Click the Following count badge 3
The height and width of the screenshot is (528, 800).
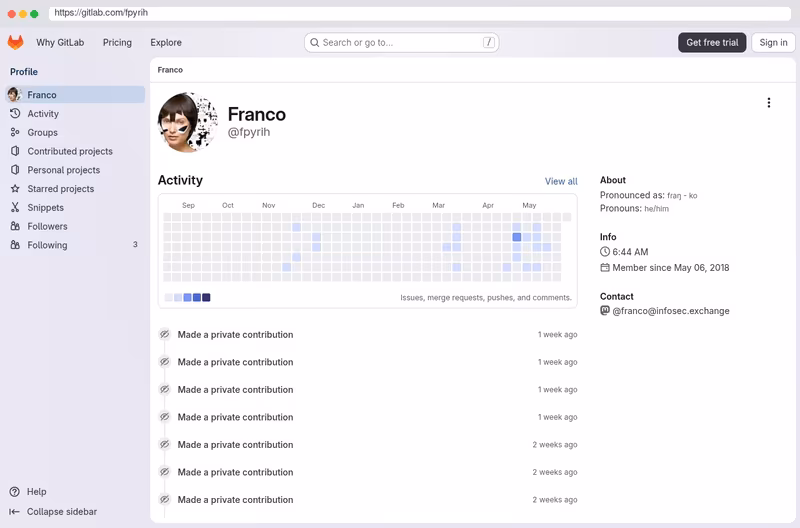[135, 244]
